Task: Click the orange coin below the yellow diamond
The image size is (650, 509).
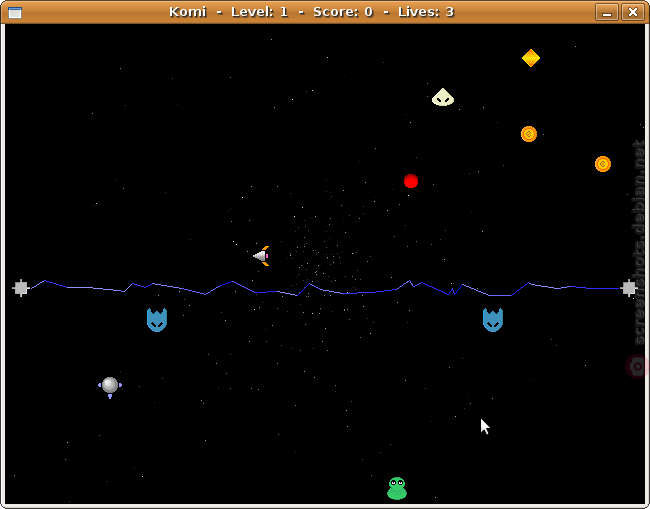Action: [x=529, y=134]
